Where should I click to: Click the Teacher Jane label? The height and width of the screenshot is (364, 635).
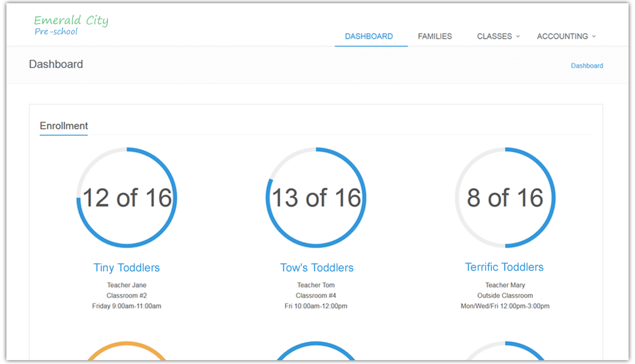(x=126, y=285)
